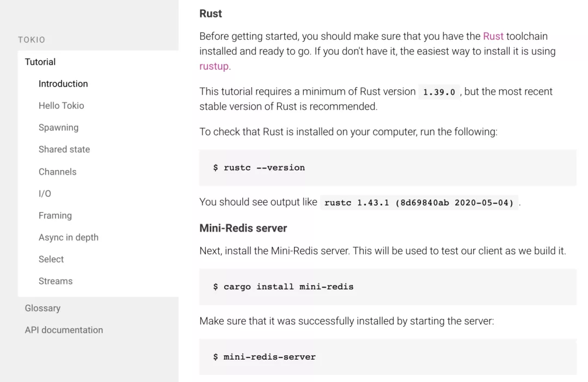Select the I/O tutorial page

(45, 193)
